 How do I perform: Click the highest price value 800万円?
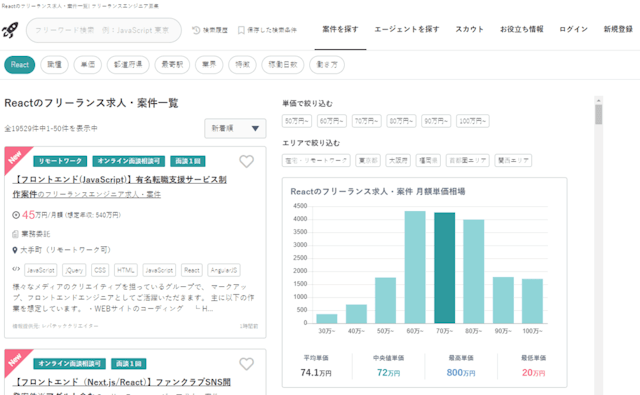pos(461,373)
